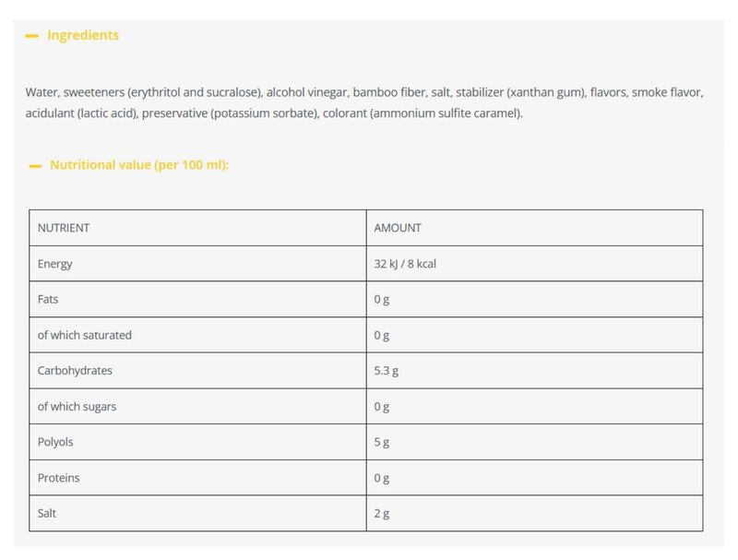Viewport: 738px width, 560px height.
Task: Toggle the Ingredients heading
Action: pyautogui.click(x=83, y=36)
